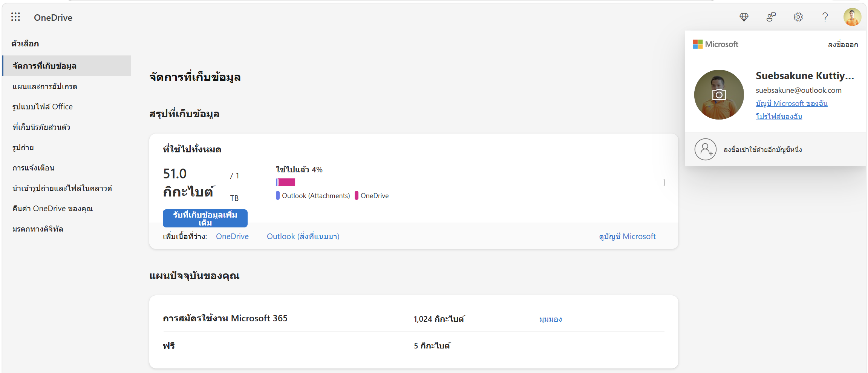Open the feedback/community icon in header

pyautogui.click(x=771, y=17)
